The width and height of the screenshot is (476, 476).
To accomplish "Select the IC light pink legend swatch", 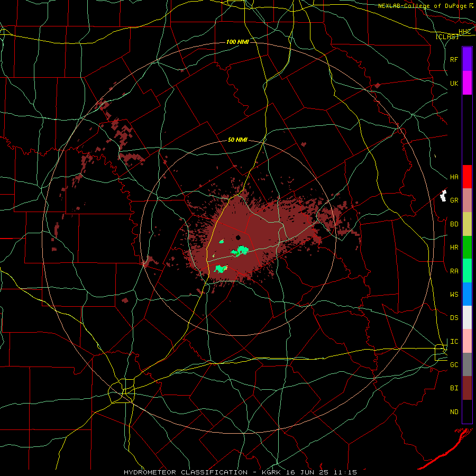I will click(x=467, y=341).
